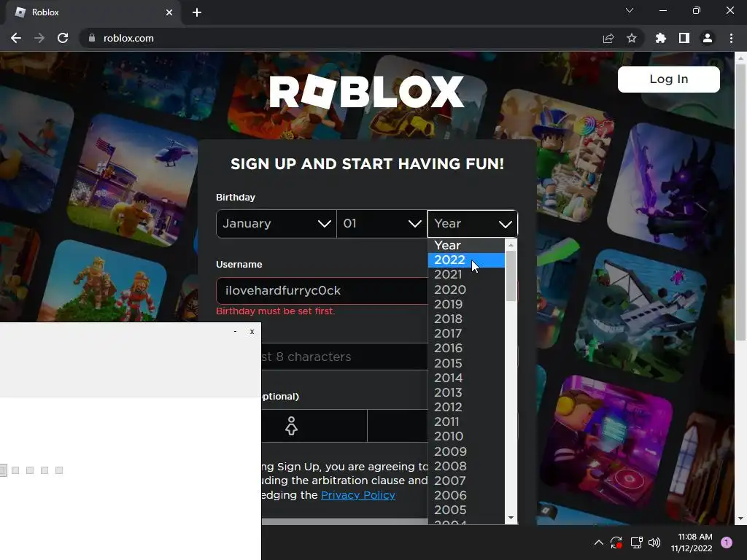The image size is (747, 560).
Task: Select the female gender icon button
Action: 291,426
